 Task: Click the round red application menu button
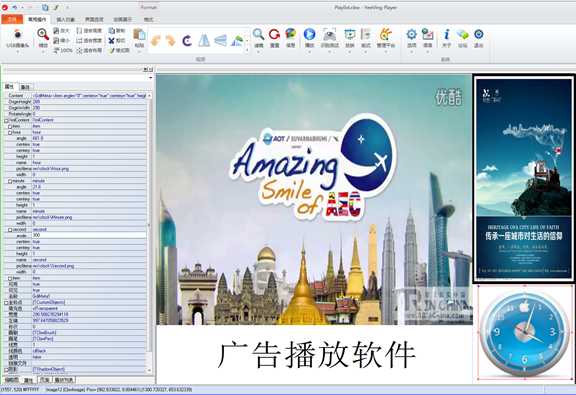(x=5, y=7)
